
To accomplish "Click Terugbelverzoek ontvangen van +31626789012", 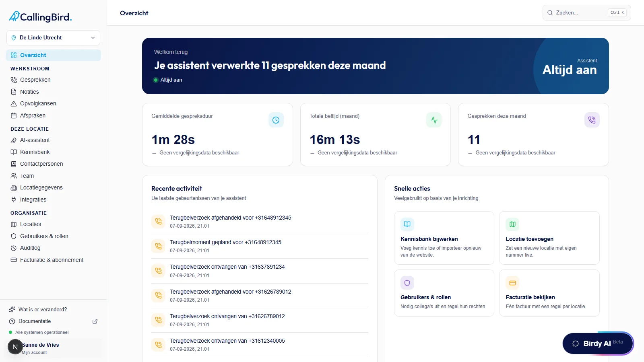I will 227,316.
